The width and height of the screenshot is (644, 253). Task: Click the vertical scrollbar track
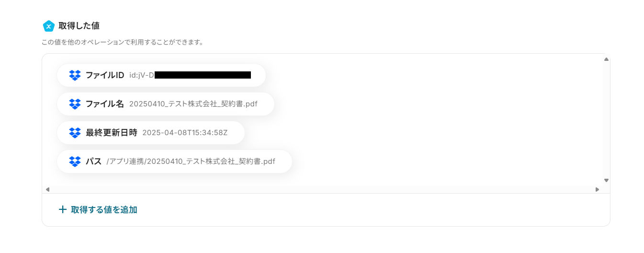(x=606, y=120)
